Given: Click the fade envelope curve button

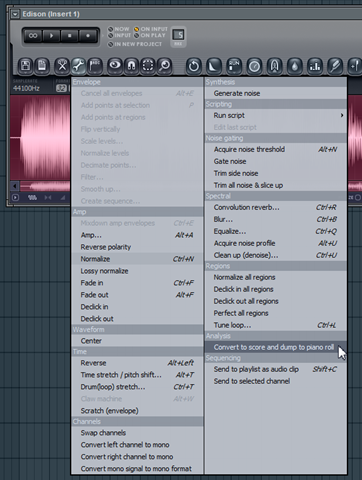Looking at the screenshot, I should (214, 66).
